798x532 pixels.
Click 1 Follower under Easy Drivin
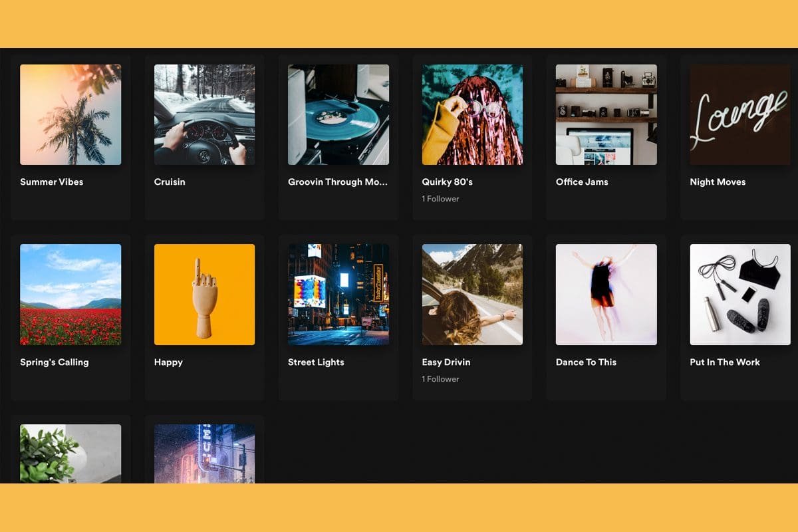(x=440, y=379)
